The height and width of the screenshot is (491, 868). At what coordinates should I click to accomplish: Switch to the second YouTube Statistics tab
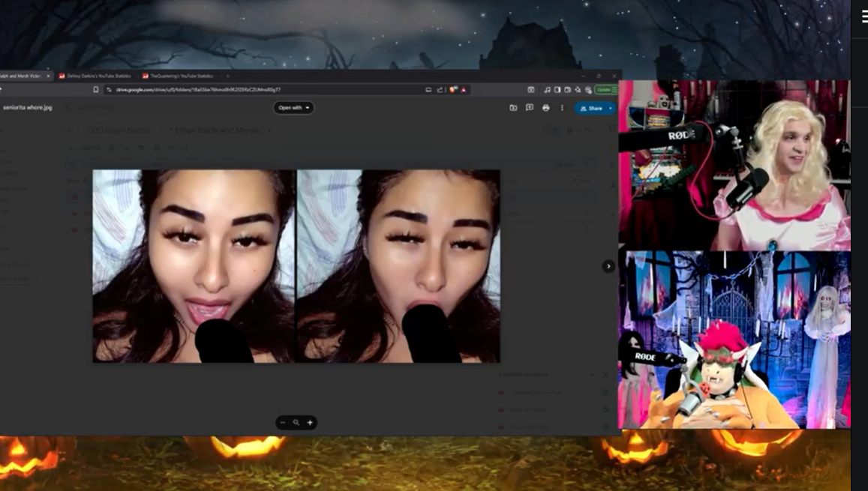click(98, 76)
